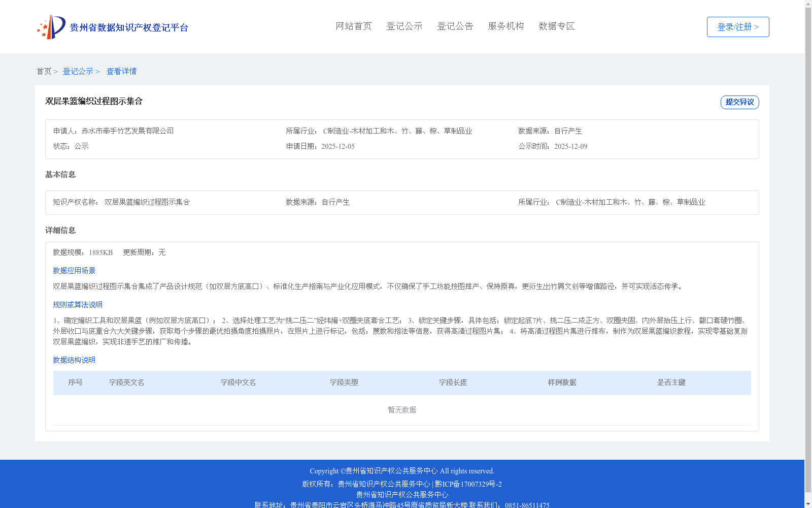
Task: Click the page title 双层果篮编织过程图示集合
Action: 94,101
